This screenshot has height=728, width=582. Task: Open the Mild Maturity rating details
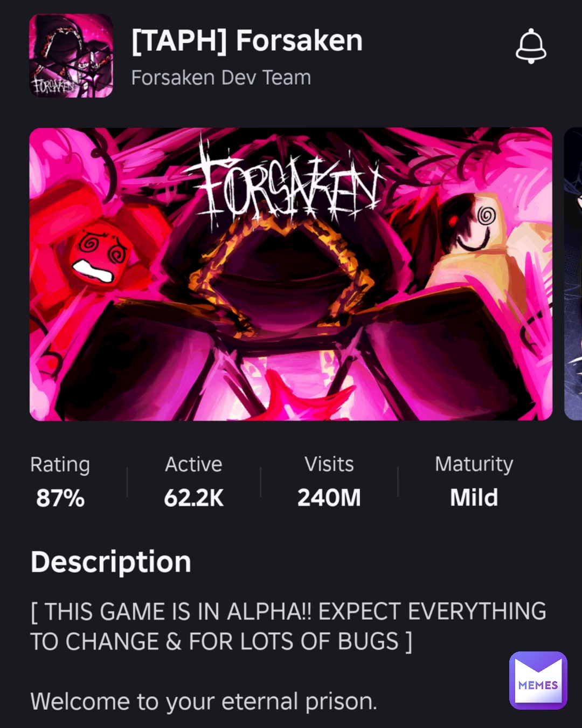point(474,497)
